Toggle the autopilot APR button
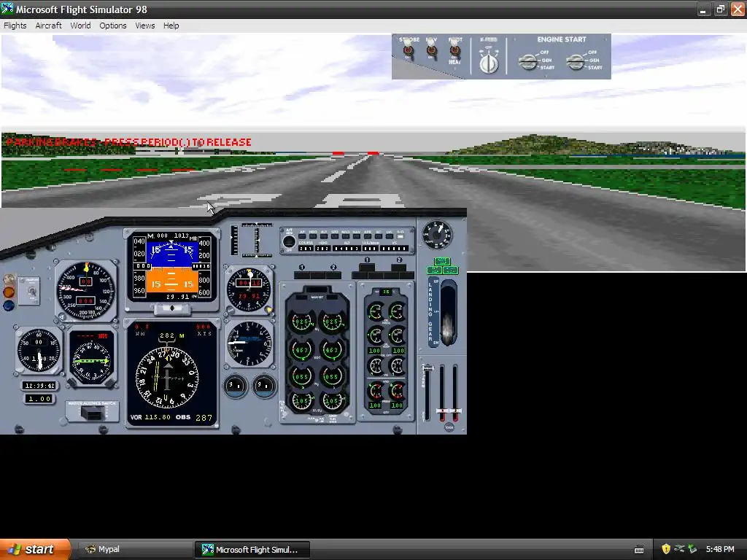The image size is (747, 560). (368, 236)
